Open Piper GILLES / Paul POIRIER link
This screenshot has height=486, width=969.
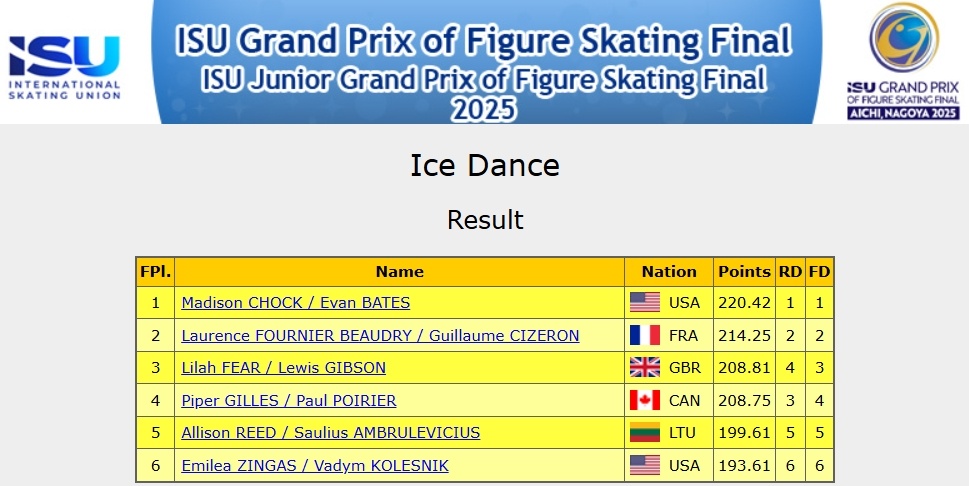(x=288, y=401)
